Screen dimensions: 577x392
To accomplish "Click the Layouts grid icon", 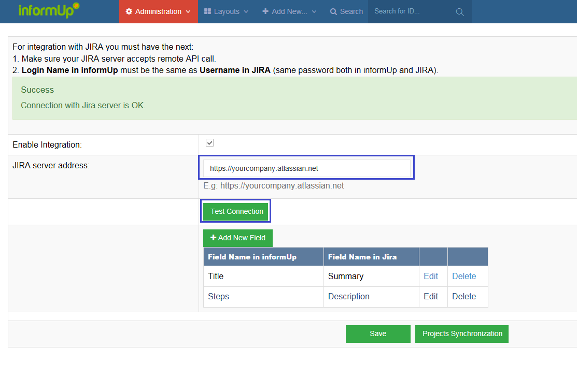I will coord(207,11).
